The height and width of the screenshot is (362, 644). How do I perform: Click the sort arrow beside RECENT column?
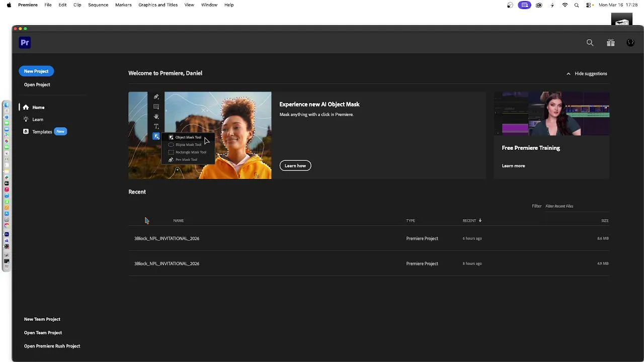(480, 220)
